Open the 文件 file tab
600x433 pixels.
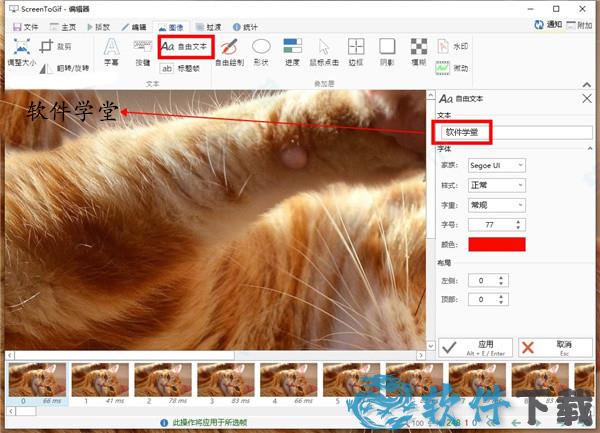click(25, 27)
